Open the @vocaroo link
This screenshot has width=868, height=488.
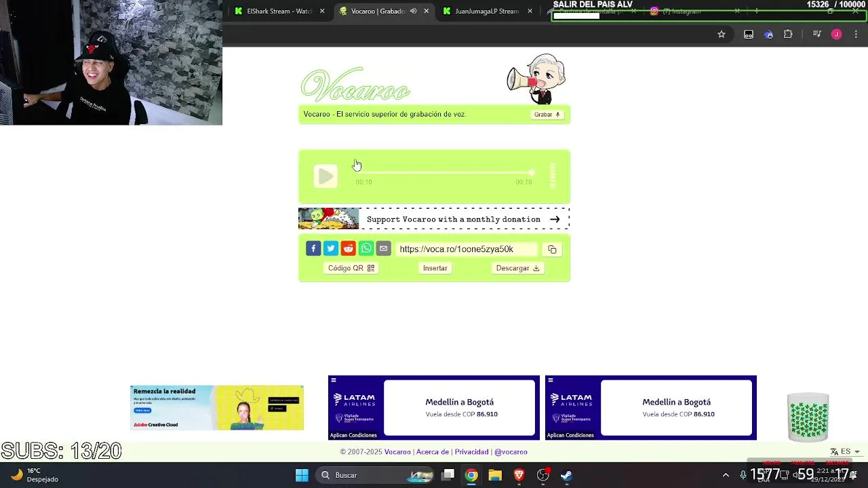[x=511, y=452]
